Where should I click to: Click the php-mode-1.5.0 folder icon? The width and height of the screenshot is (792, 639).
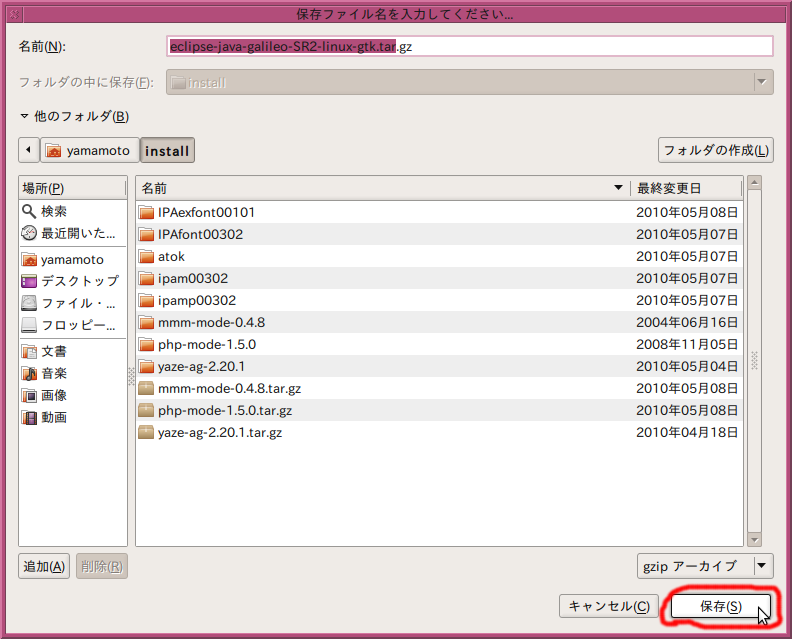tap(146, 345)
